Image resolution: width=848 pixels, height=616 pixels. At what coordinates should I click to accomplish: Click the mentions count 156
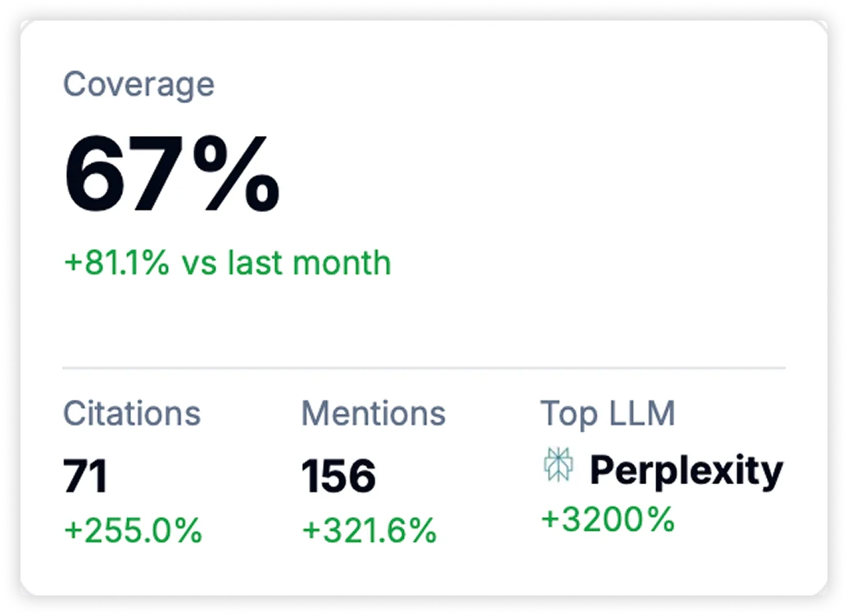pos(339,472)
